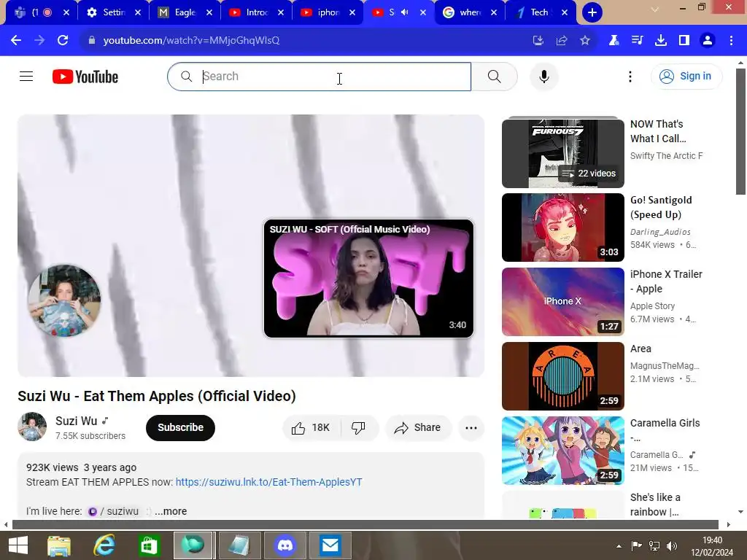The height and width of the screenshot is (560, 747).
Task: Click the vertical page scrollbar
Action: (x=740, y=132)
